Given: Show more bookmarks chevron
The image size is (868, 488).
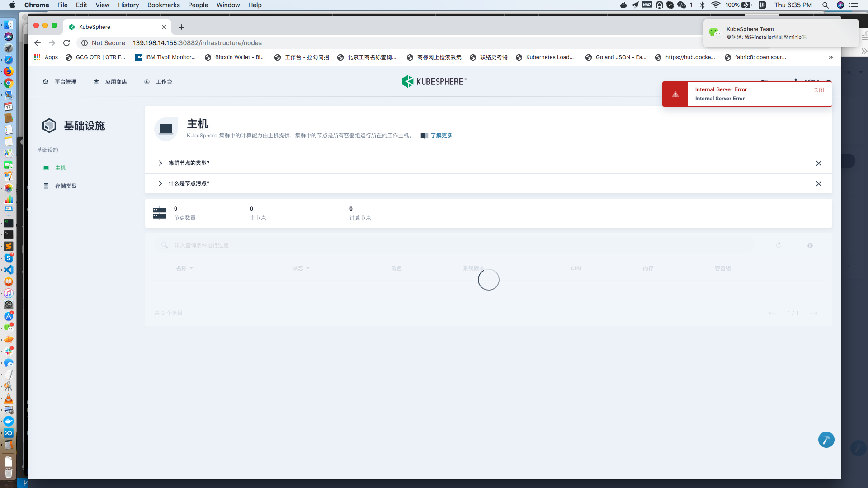Looking at the screenshot, I should click(x=830, y=57).
